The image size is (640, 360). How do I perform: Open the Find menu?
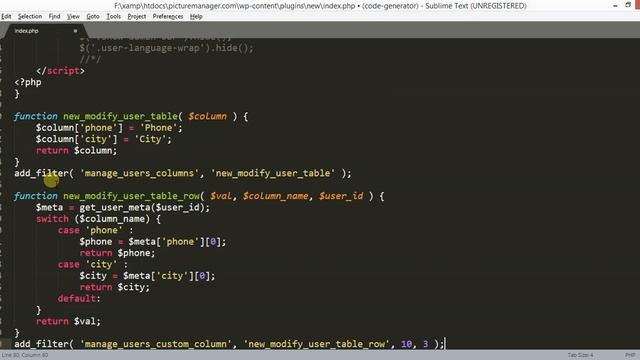pos(54,16)
